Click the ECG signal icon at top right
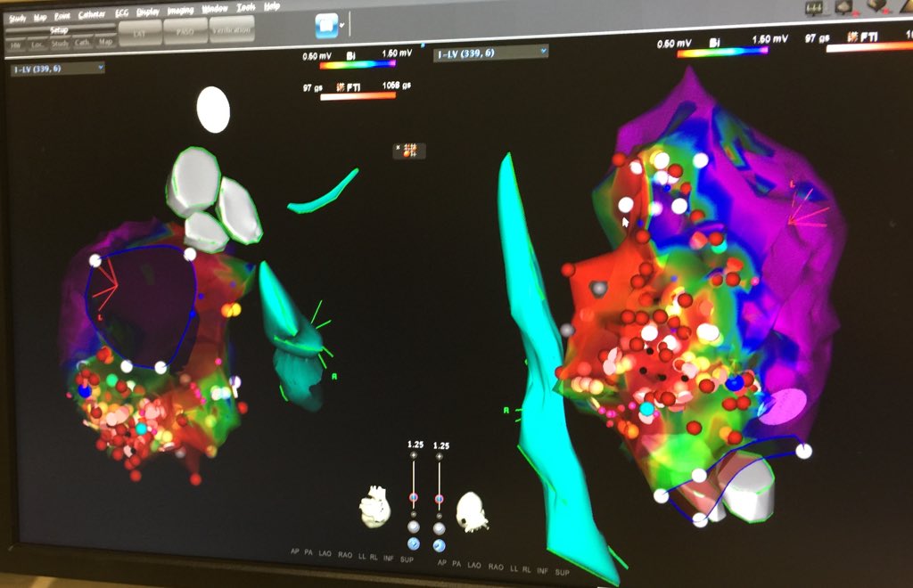Viewport: 913px width, 588px height. pyautogui.click(x=813, y=7)
